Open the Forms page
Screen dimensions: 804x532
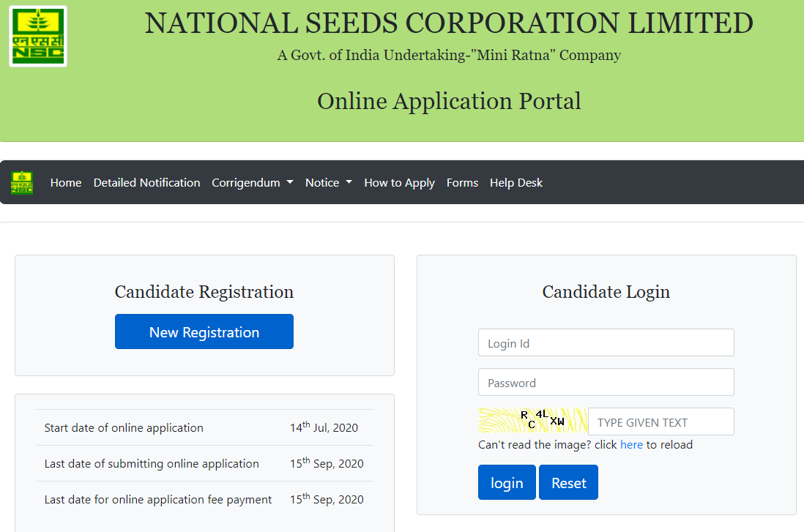[462, 182]
